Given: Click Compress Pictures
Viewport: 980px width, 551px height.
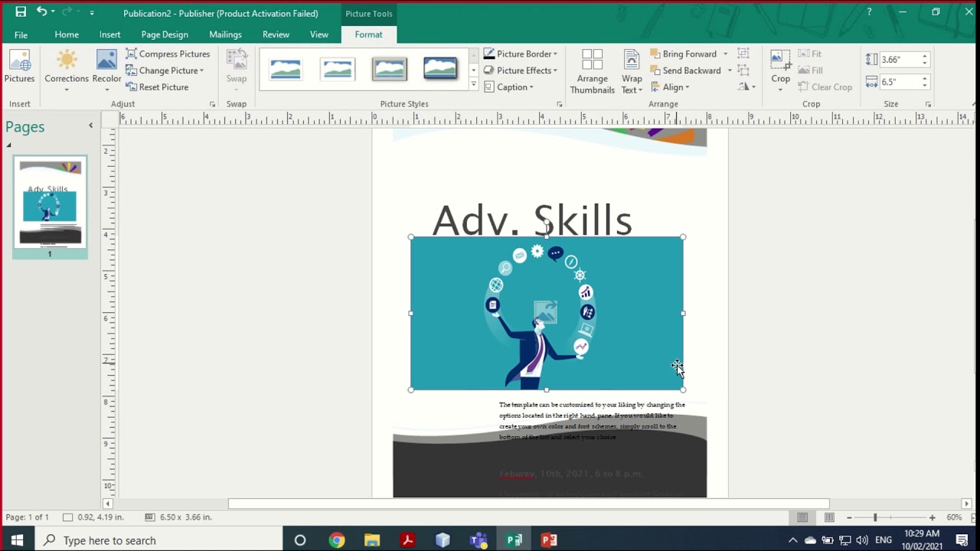Looking at the screenshot, I should click(x=168, y=54).
